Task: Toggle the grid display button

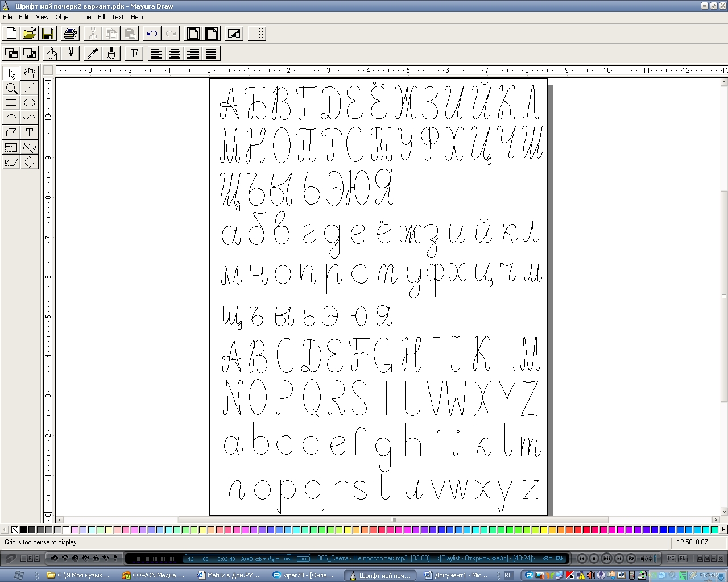Action: coord(257,34)
